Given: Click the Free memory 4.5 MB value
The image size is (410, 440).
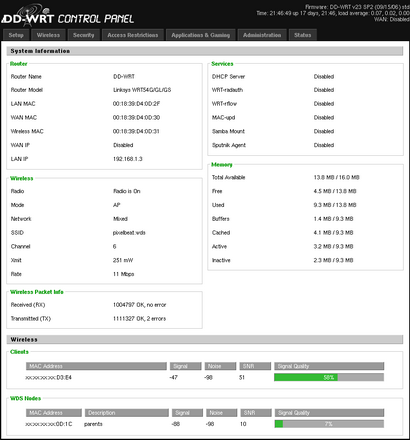Looking at the screenshot, I should click(335, 191).
